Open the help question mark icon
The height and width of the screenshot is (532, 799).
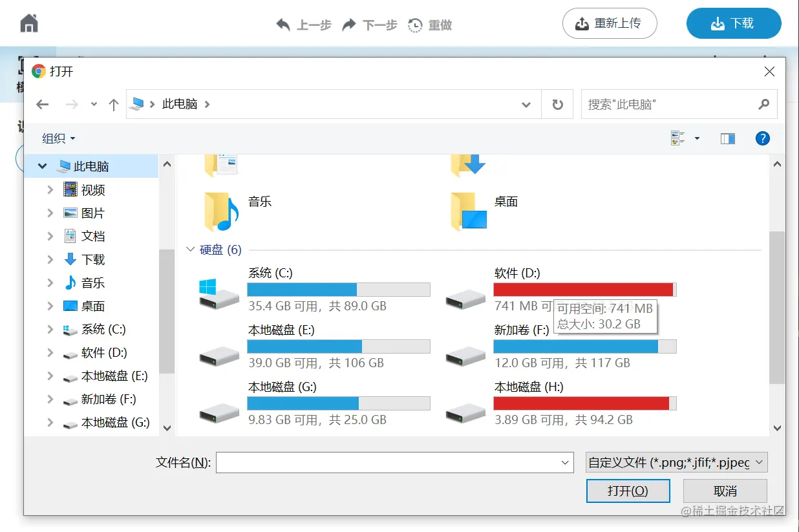pyautogui.click(x=762, y=138)
